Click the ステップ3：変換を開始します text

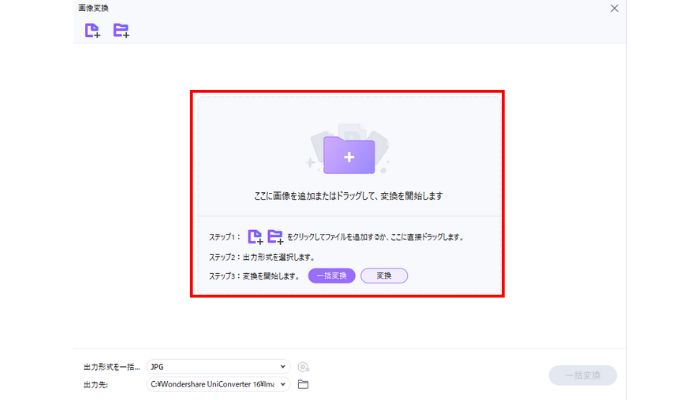[254, 276]
